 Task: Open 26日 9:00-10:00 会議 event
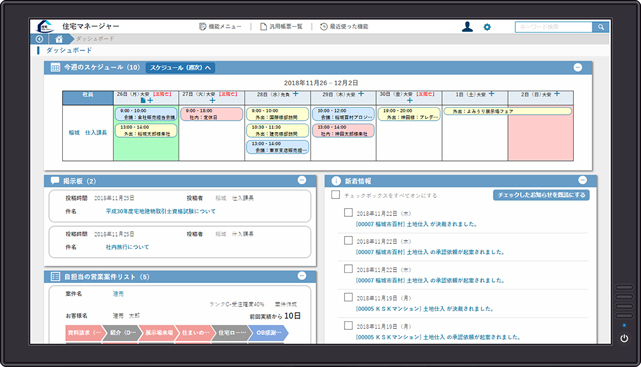point(146,114)
